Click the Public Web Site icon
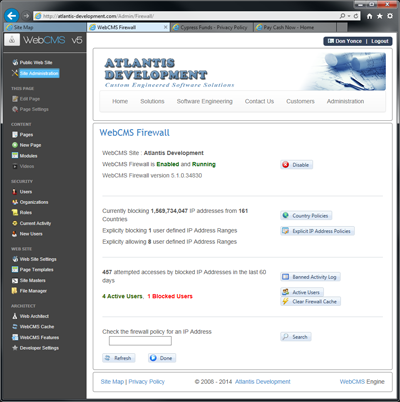 [x=15, y=62]
